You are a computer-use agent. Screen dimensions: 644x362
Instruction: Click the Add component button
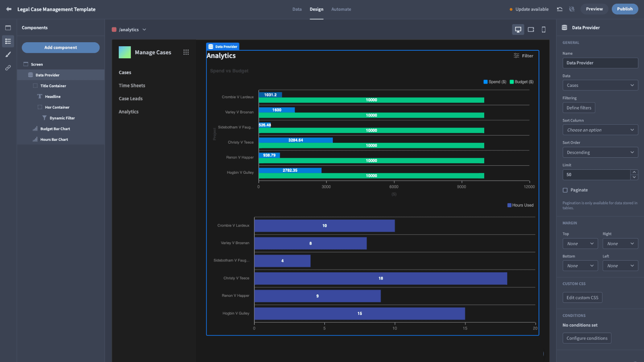coord(61,47)
